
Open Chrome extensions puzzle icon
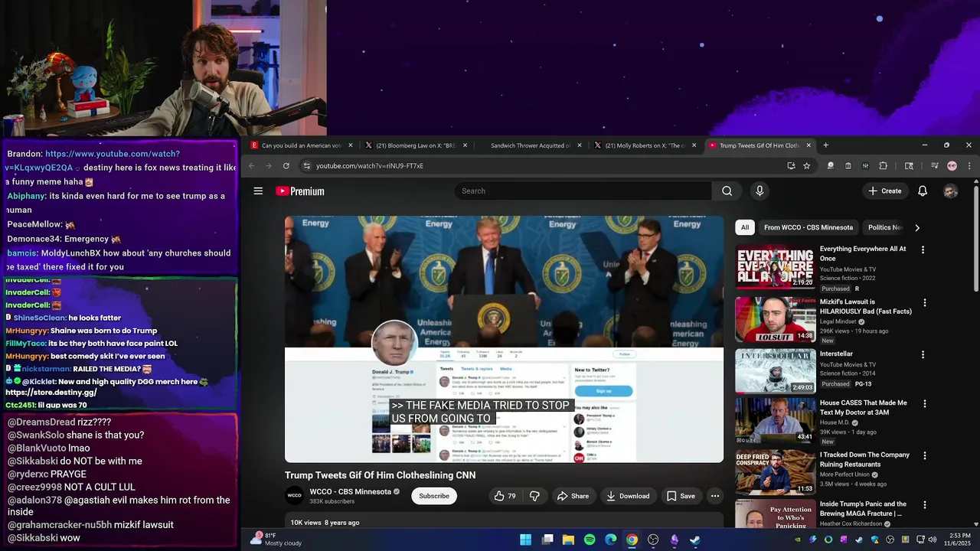coord(883,165)
